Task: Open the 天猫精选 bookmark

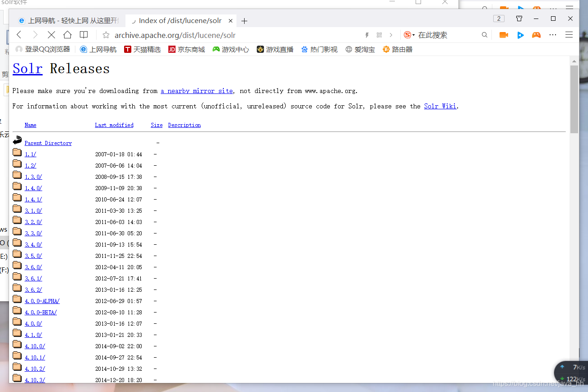Action: point(142,49)
